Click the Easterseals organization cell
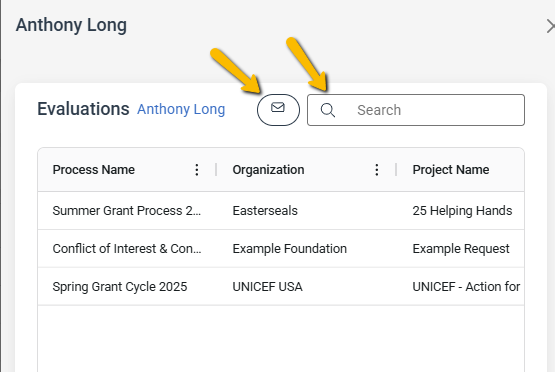The width and height of the screenshot is (555, 372). point(265,211)
